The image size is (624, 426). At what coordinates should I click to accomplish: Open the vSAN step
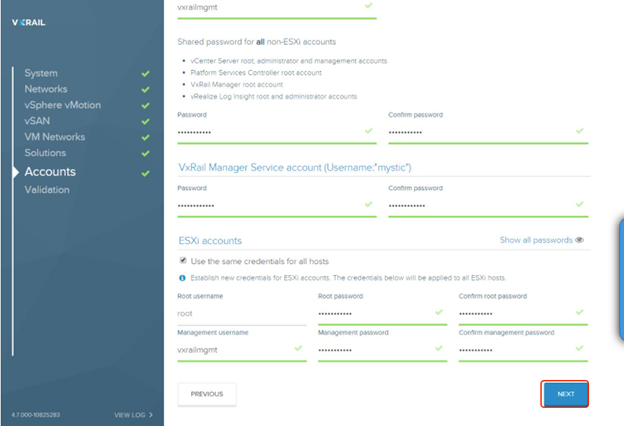tap(37, 121)
